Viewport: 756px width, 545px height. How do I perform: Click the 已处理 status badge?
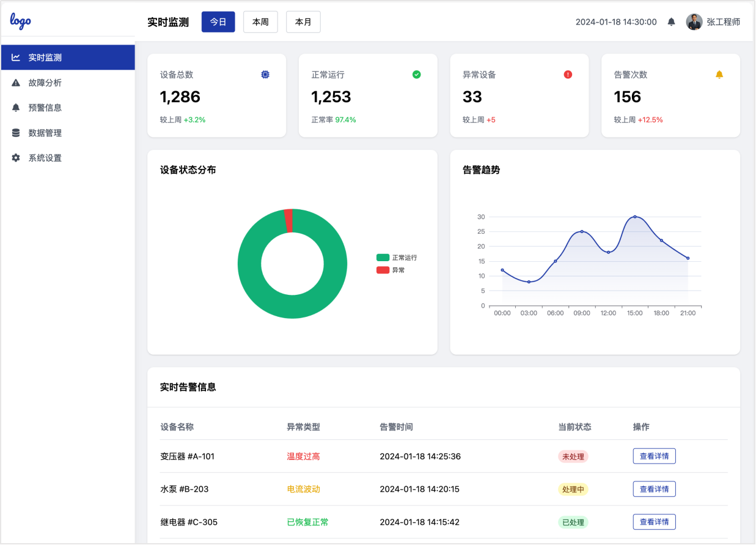click(x=573, y=523)
